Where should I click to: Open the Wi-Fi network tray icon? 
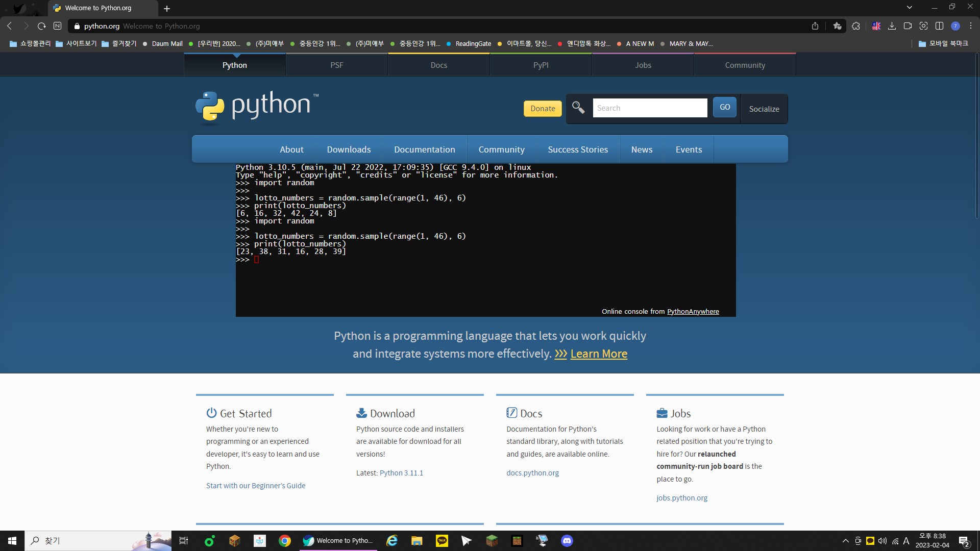[x=895, y=541]
